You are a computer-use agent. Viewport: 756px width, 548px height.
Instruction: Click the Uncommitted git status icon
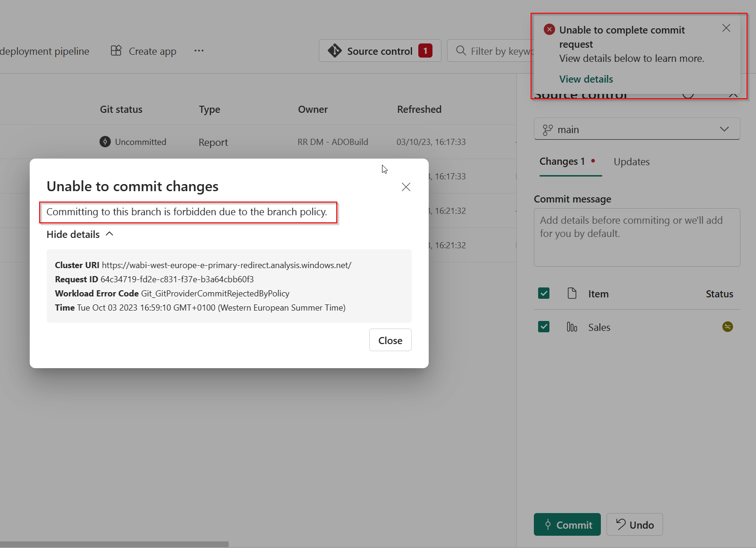[x=105, y=142]
